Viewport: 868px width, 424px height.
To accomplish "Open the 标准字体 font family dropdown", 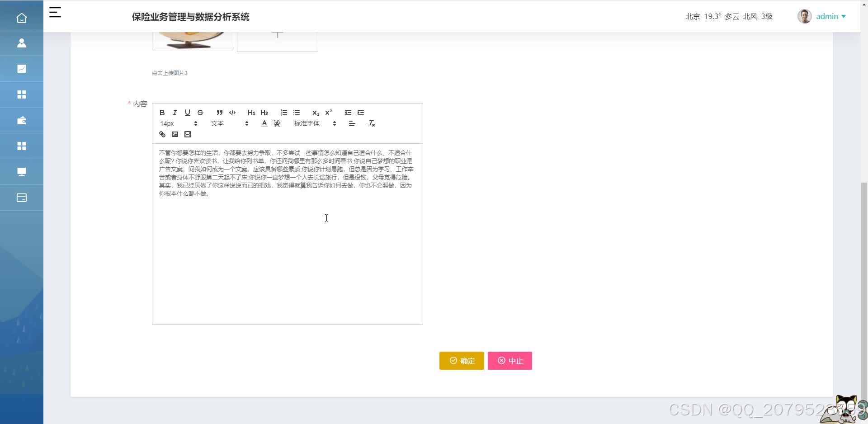I will 312,123.
